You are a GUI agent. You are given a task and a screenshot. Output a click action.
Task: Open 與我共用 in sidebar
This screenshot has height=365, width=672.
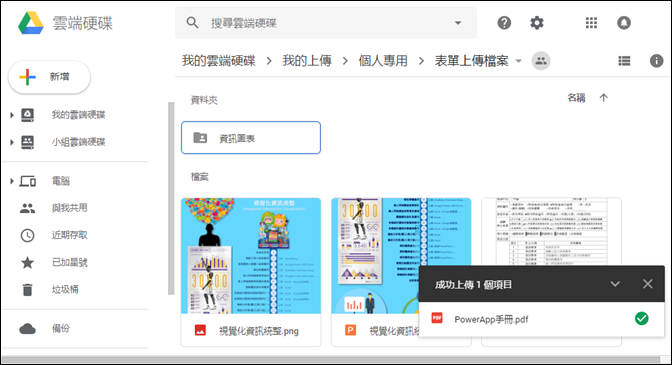(69, 208)
